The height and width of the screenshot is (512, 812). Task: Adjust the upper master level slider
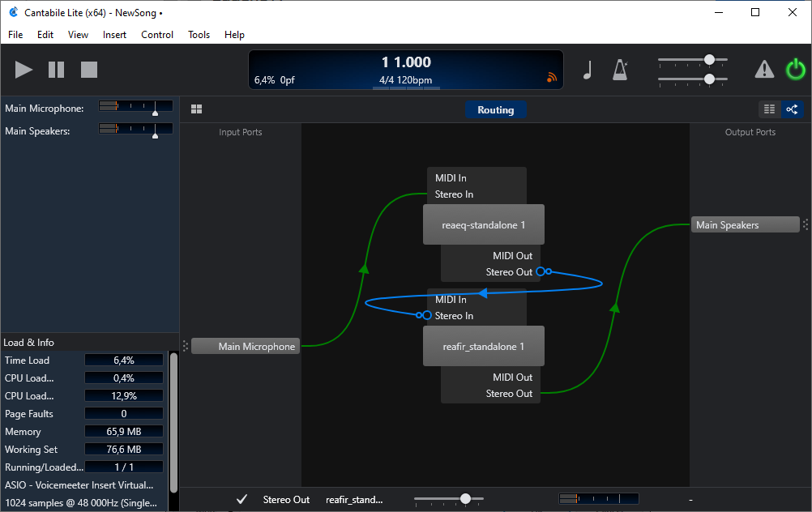coord(709,59)
